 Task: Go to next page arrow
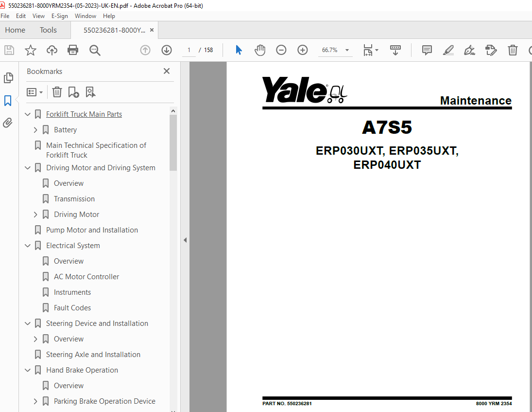(167, 50)
